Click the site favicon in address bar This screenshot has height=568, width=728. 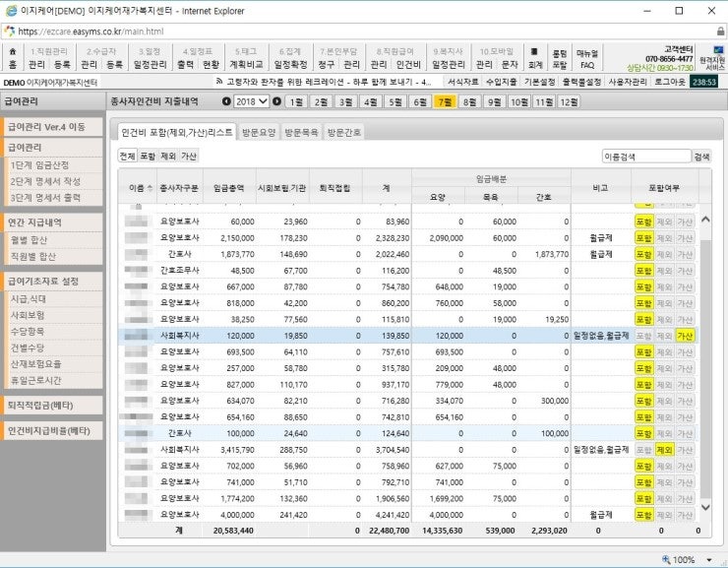pos(9,32)
